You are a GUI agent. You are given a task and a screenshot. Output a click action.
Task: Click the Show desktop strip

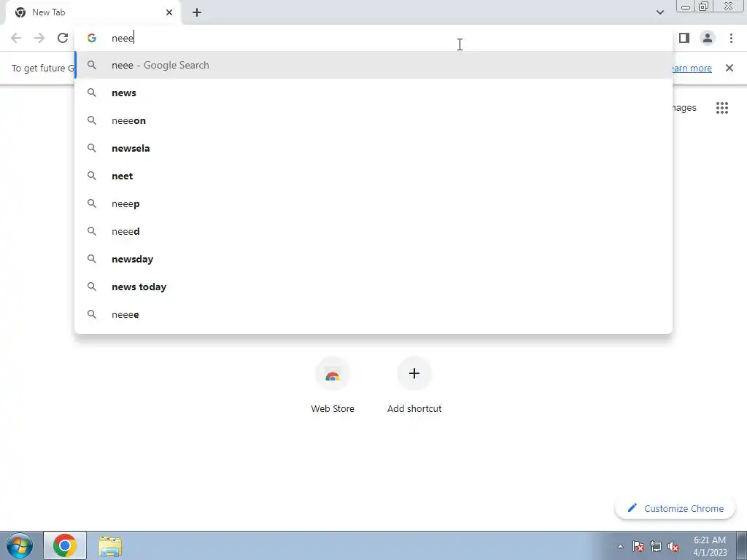point(742,545)
